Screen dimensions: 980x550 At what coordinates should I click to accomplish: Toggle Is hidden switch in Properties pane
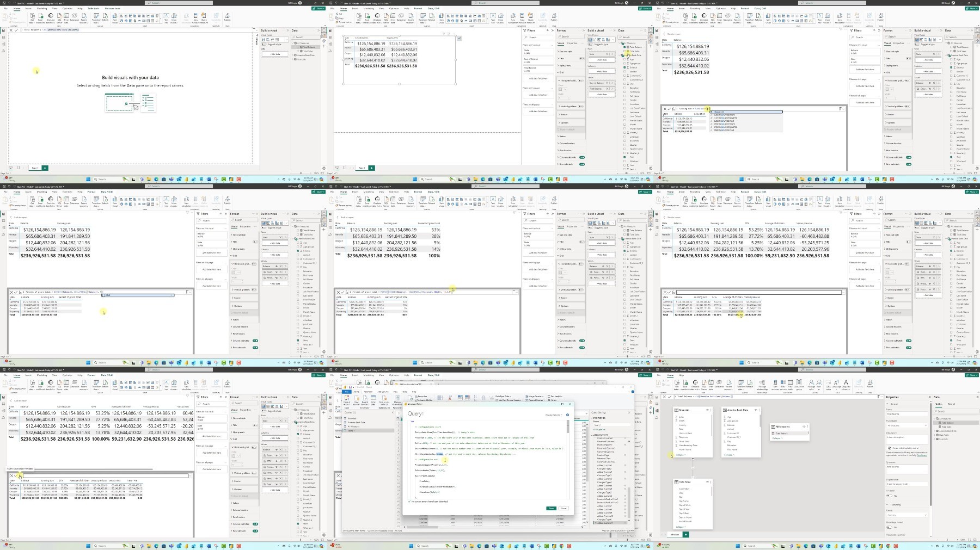coord(889,496)
